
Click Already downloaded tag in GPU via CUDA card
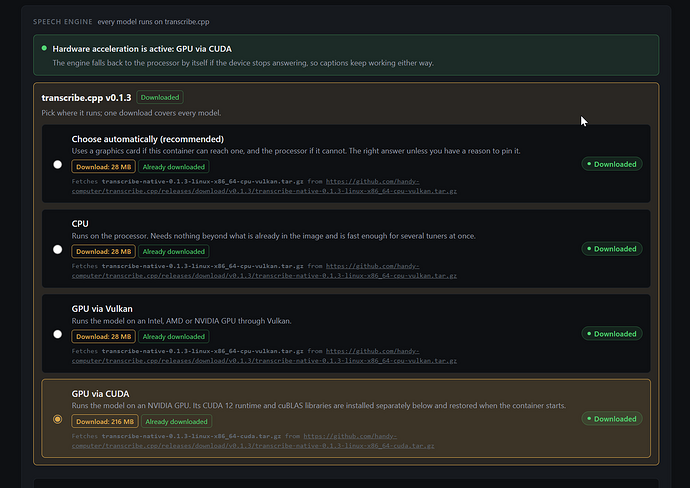(x=176, y=422)
